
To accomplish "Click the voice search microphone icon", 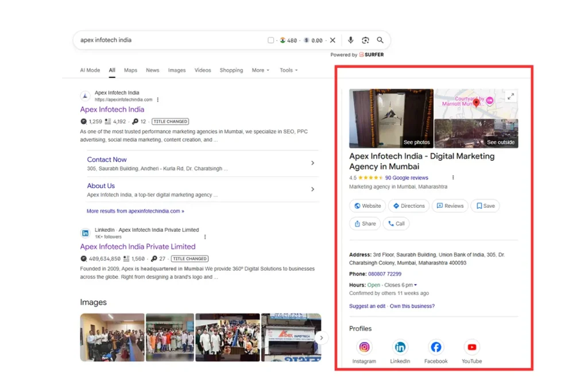I will (351, 40).
